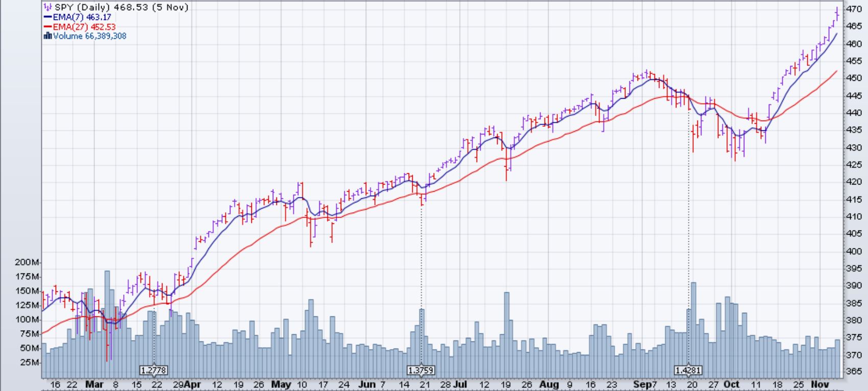
Task: Click the Nov label on date axis
Action: point(820,384)
